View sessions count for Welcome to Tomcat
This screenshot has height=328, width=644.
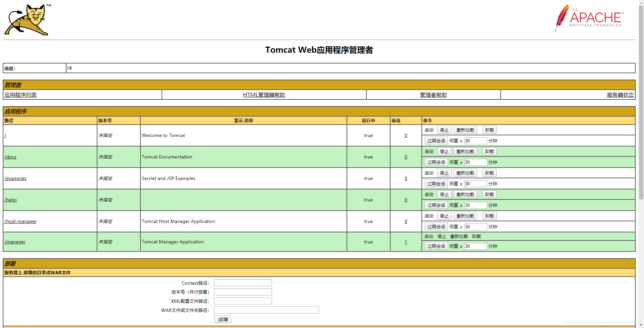click(406, 135)
